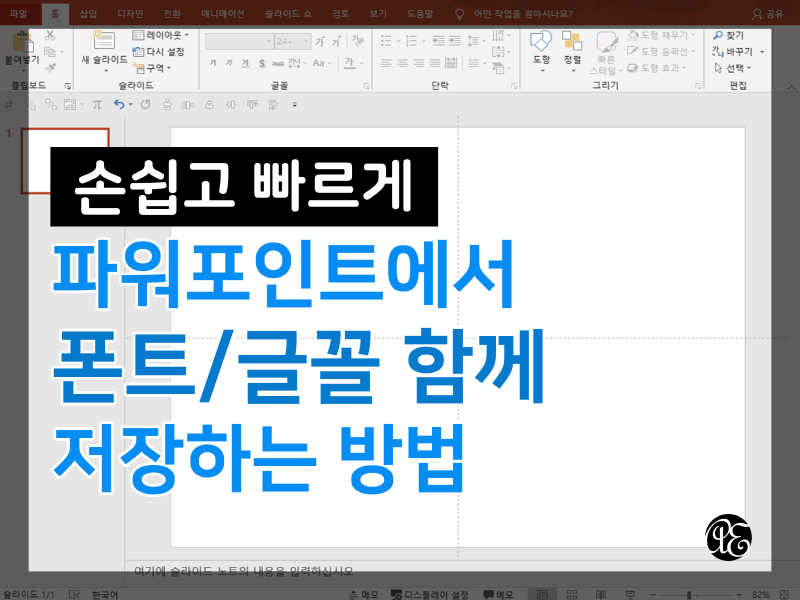The width and height of the screenshot is (800, 600).
Task: Click the zoom slider in the status bar
Action: (x=695, y=595)
